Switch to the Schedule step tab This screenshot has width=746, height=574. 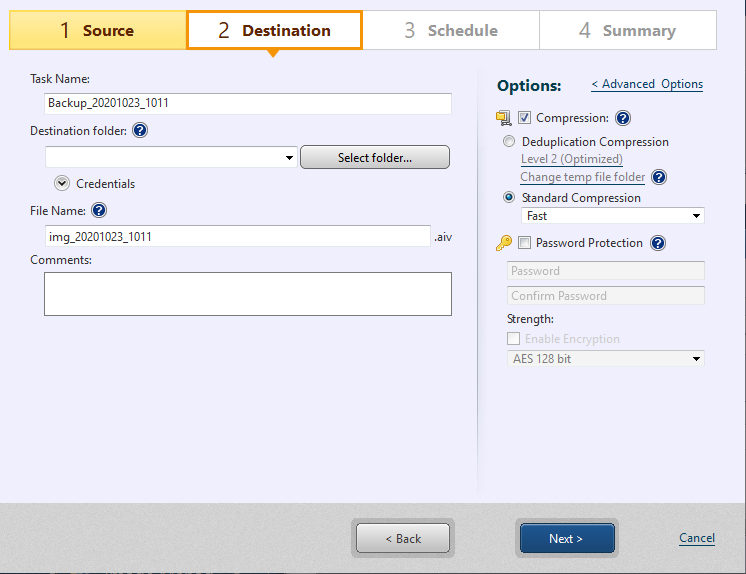pos(450,31)
